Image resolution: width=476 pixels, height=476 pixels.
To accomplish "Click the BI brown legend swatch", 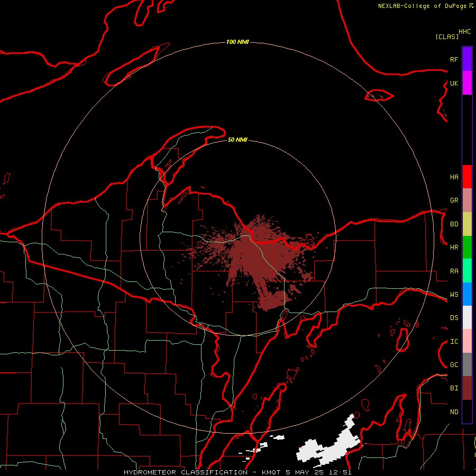I will (x=467, y=388).
